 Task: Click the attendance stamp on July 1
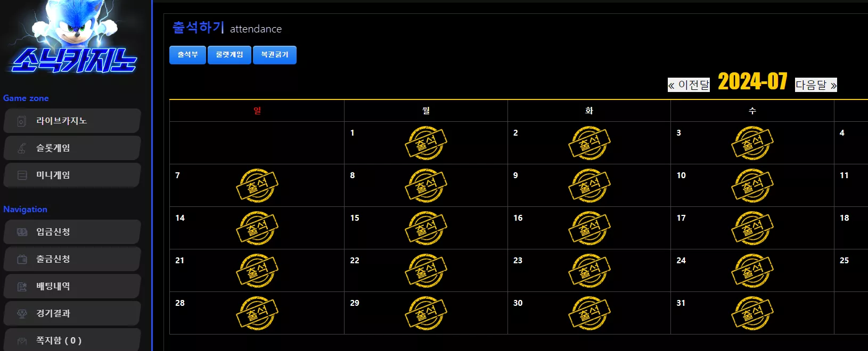[426, 143]
